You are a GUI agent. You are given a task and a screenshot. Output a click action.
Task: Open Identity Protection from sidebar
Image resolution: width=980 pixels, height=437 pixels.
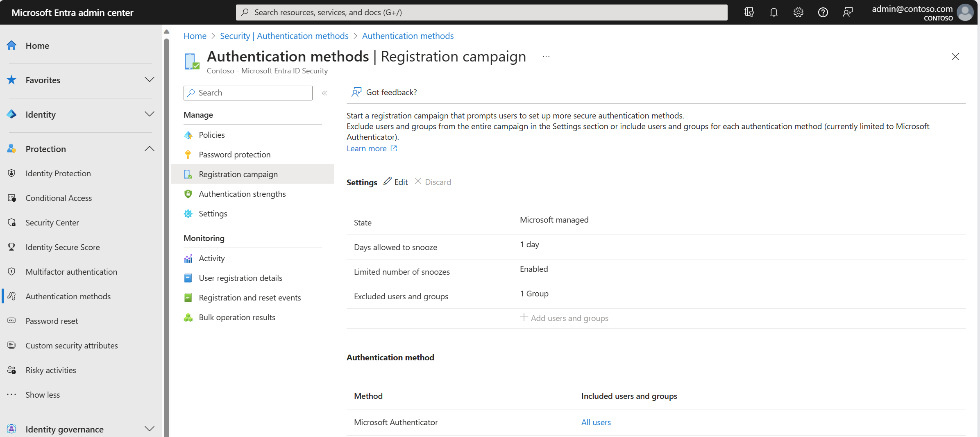58,173
